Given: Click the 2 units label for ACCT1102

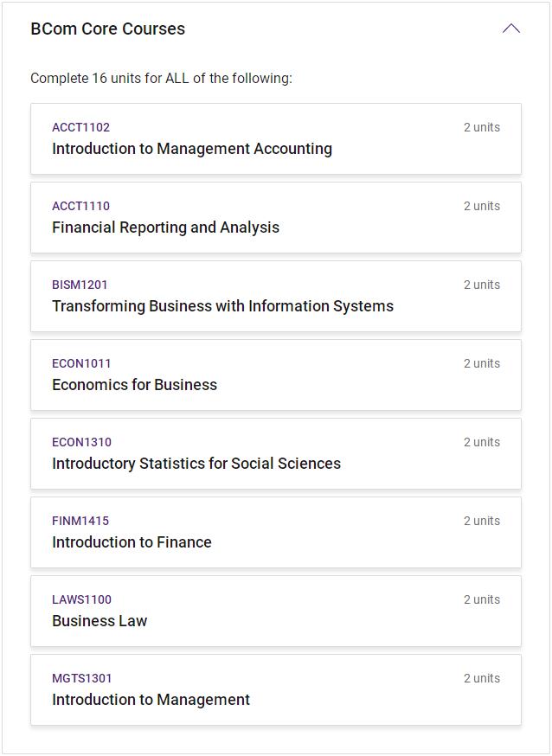Looking at the screenshot, I should (x=481, y=127).
